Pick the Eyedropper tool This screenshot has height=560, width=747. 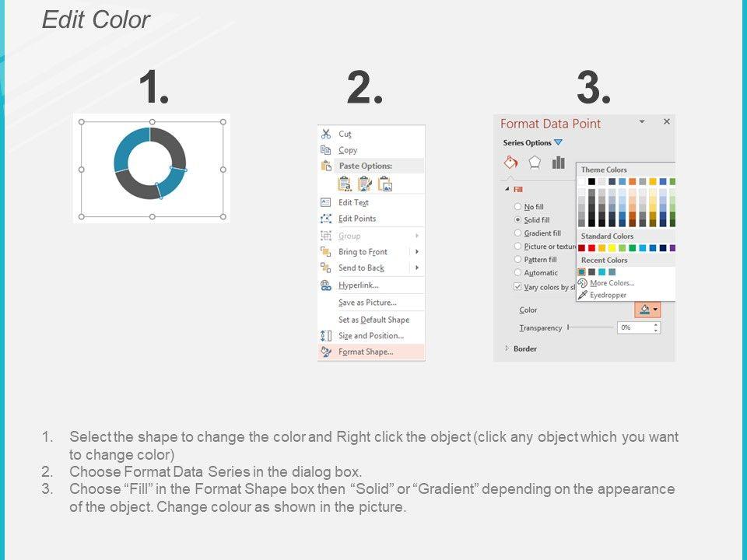607,295
